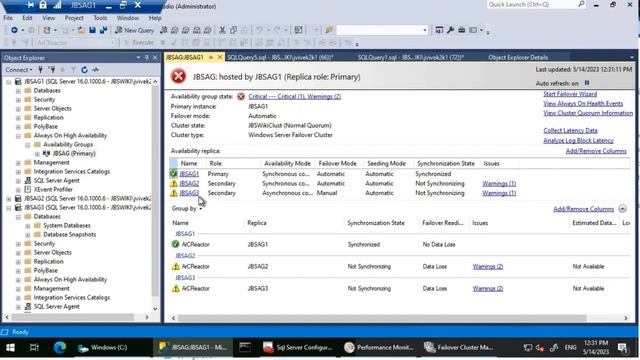The width and height of the screenshot is (640, 360).
Task: Open the Project menu
Action: (74, 18)
